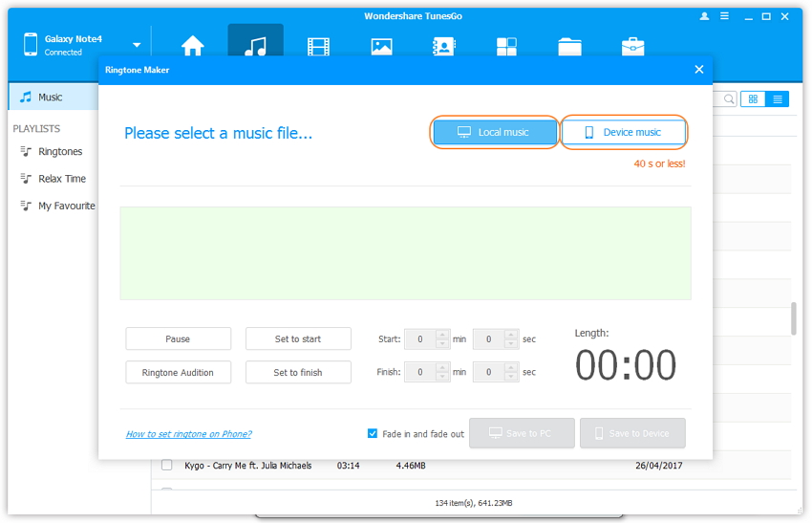812x523 pixels.
Task: Open How to set ringtone on Phone link
Action: 188,434
